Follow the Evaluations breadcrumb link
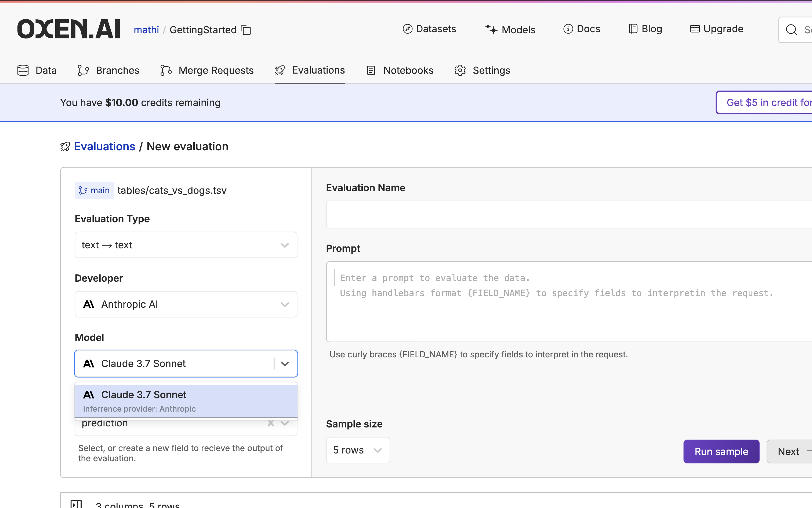 tap(104, 147)
